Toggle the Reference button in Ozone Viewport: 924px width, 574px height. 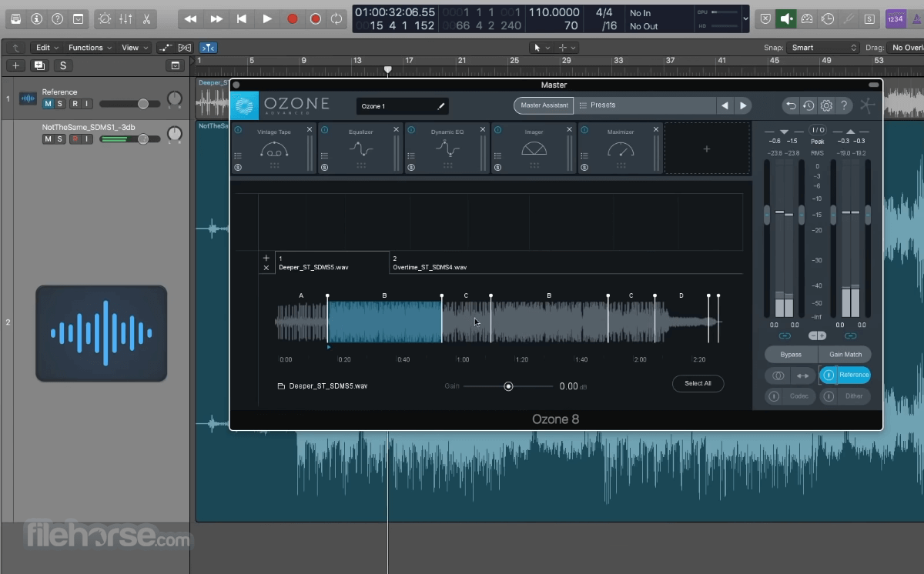click(x=845, y=375)
